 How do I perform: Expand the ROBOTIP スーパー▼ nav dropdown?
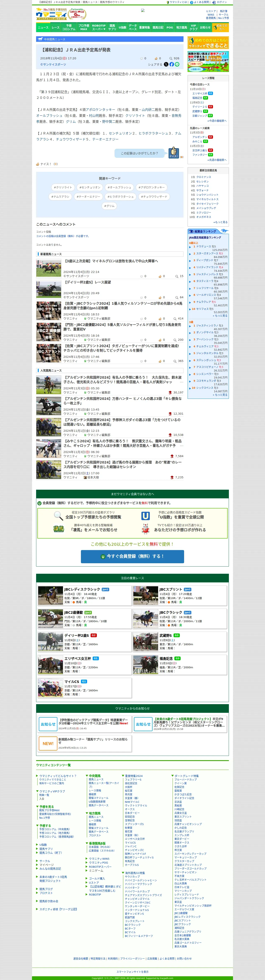(99, 27)
